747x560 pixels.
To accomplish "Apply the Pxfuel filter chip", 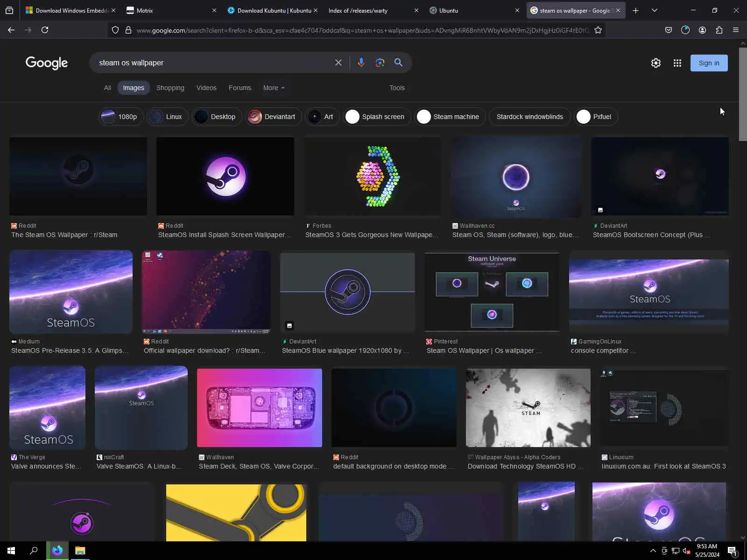I will click(x=596, y=117).
